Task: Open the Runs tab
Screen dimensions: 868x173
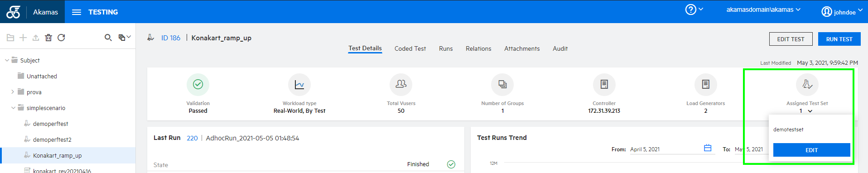Action: click(x=446, y=48)
